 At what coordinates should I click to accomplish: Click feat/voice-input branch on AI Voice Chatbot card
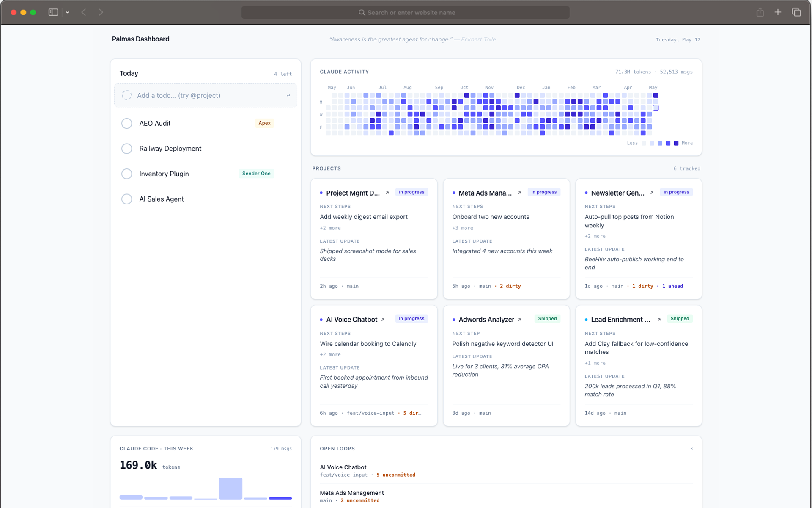tap(370, 414)
